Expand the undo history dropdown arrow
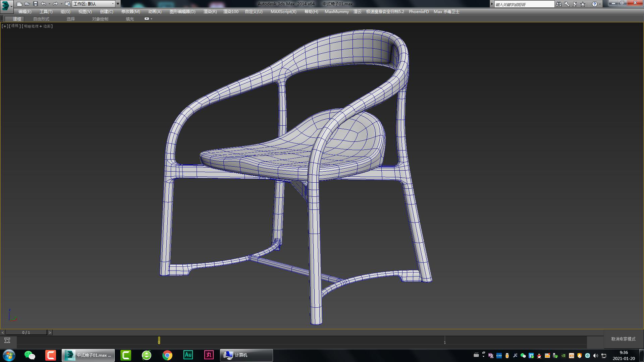Screen dimensions: 644x362 [x=49, y=4]
